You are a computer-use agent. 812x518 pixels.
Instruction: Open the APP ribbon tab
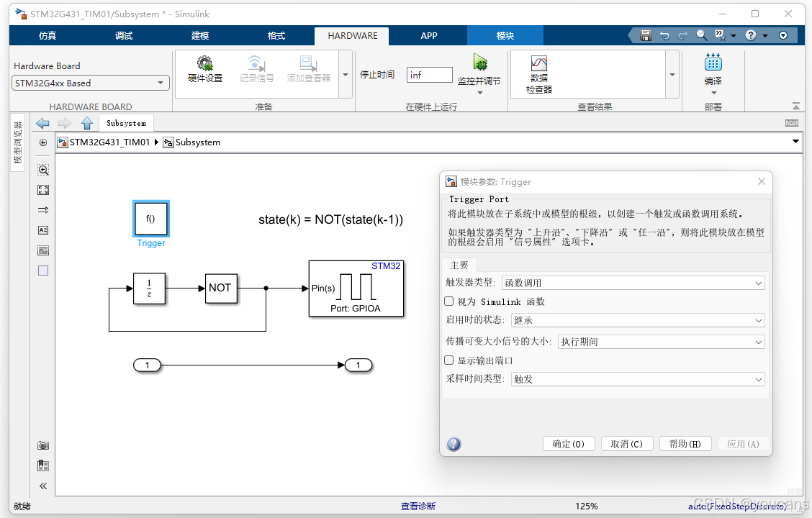pyautogui.click(x=429, y=36)
